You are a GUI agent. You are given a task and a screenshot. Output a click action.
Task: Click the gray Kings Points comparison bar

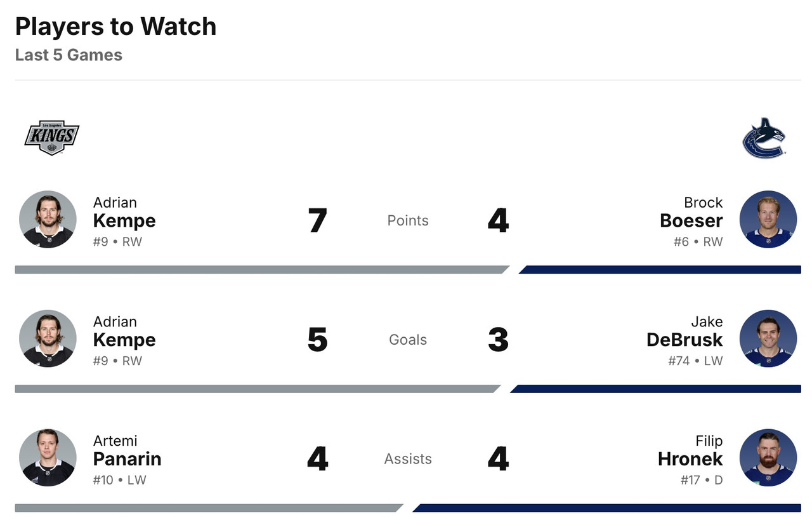click(260, 270)
